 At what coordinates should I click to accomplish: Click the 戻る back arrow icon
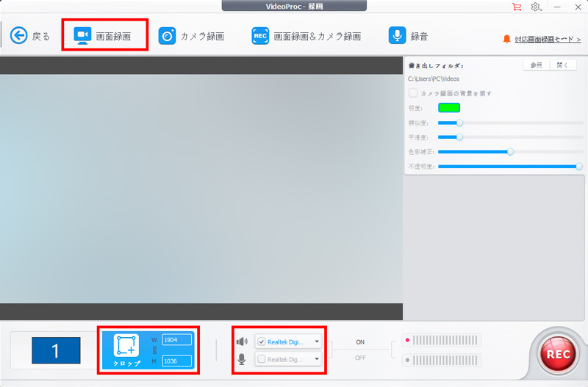coord(18,35)
